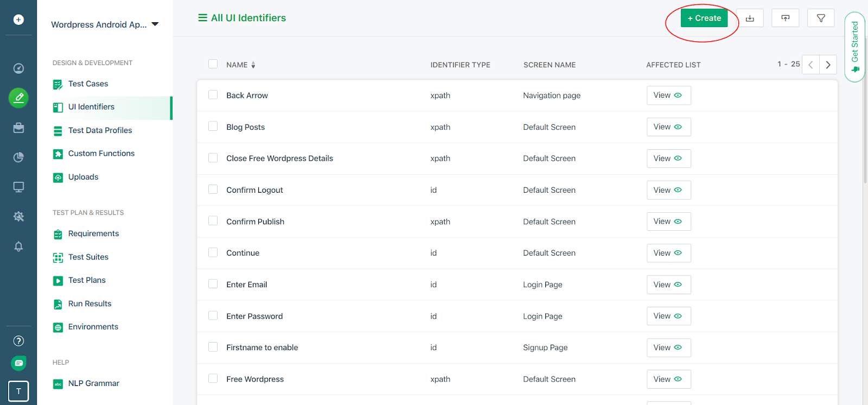Click the green Create button
This screenshot has width=868, height=405.
point(704,18)
